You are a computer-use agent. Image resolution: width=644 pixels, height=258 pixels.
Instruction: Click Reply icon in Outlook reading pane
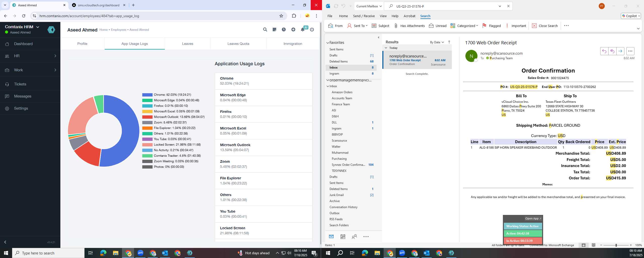604,51
